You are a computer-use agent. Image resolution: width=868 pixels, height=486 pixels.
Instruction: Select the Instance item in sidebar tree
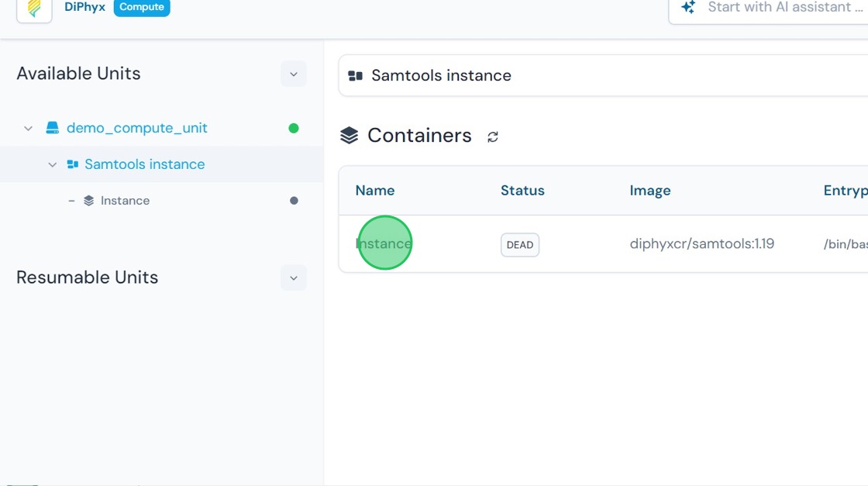125,201
